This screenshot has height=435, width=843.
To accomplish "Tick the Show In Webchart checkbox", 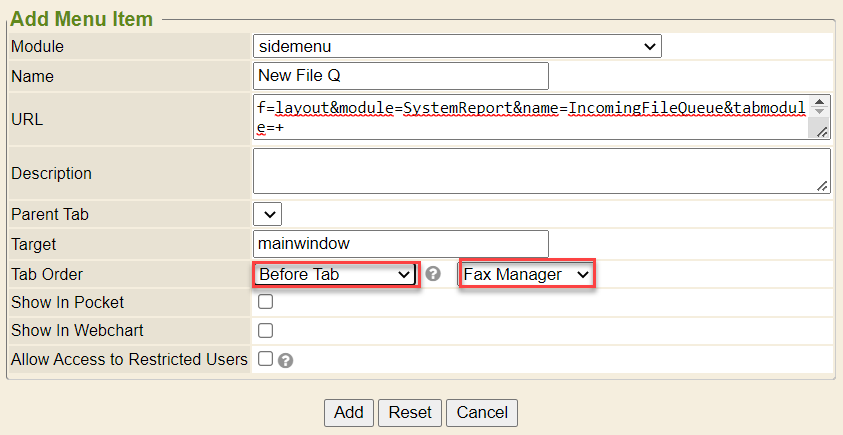I will point(266,330).
